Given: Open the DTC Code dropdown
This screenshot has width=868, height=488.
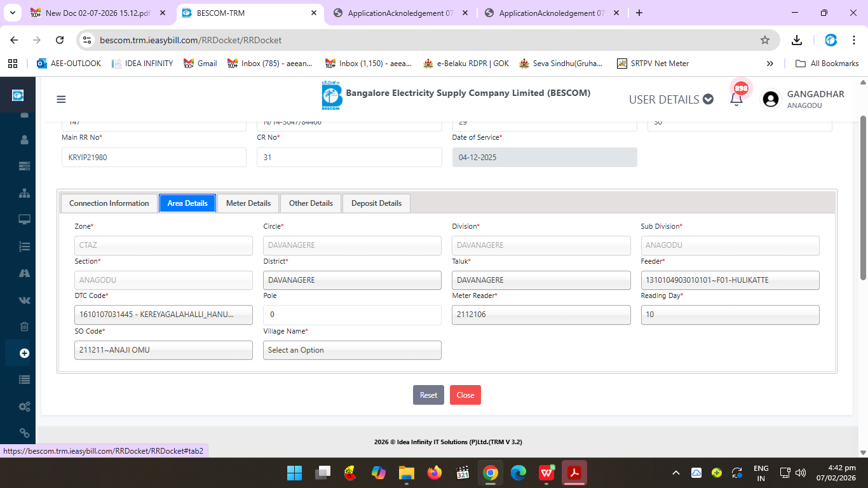Looking at the screenshot, I should click(x=163, y=315).
